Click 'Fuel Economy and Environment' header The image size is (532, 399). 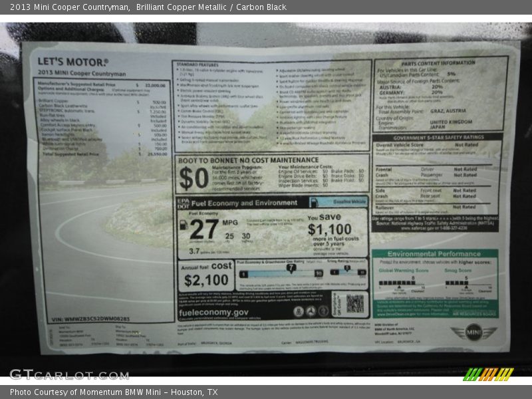click(x=244, y=203)
